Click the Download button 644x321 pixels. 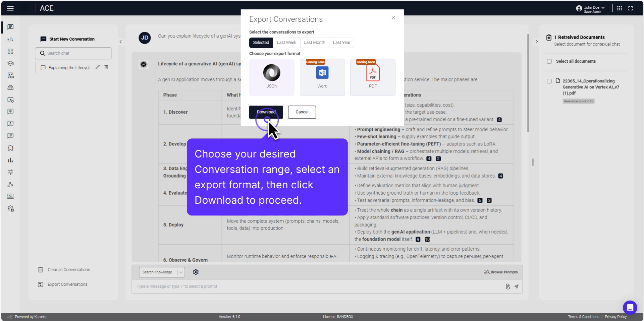(x=266, y=112)
